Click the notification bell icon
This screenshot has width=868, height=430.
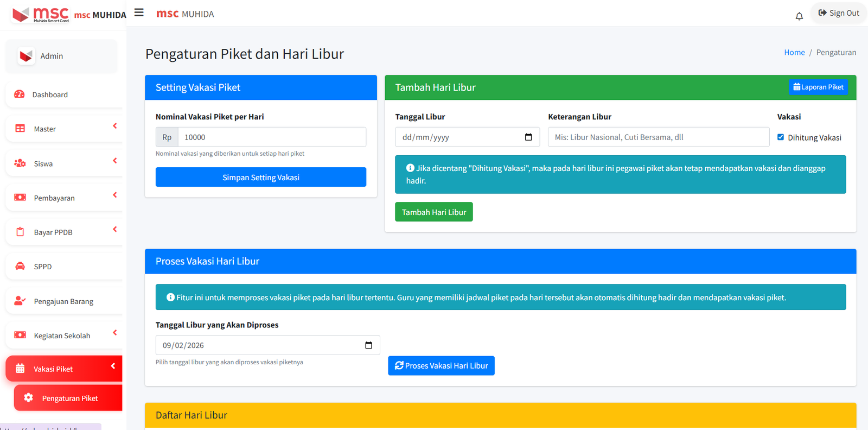(799, 16)
